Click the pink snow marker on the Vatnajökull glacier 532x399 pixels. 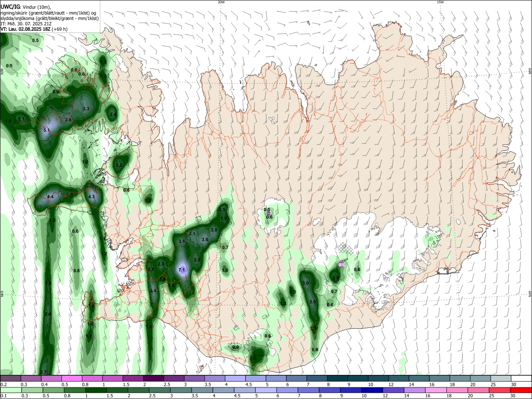click(x=341, y=264)
